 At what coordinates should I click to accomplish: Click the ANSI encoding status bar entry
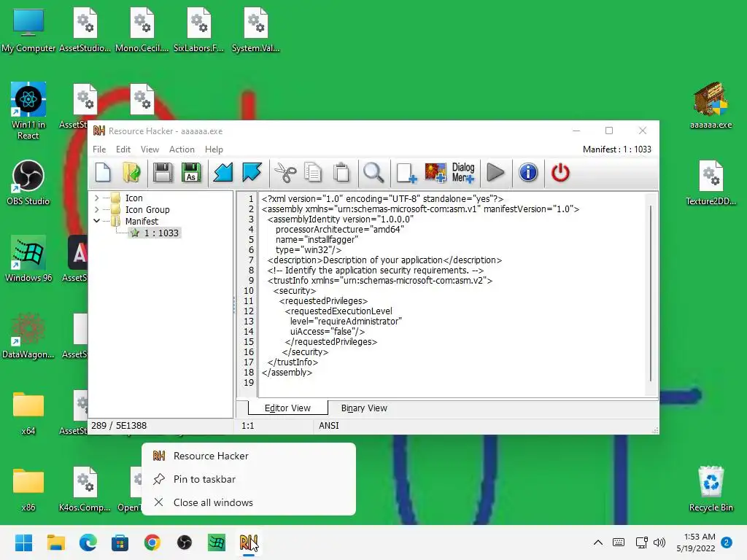pos(329,425)
